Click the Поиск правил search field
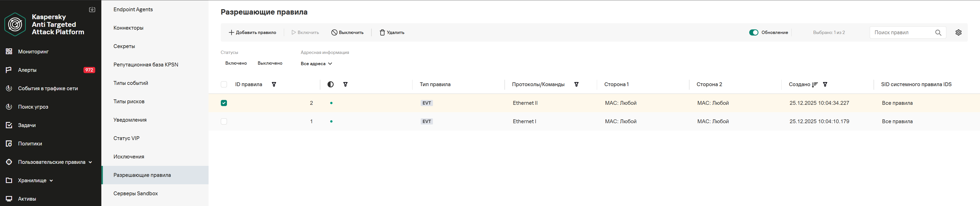Screen dimensions: 980x206 [902, 32]
